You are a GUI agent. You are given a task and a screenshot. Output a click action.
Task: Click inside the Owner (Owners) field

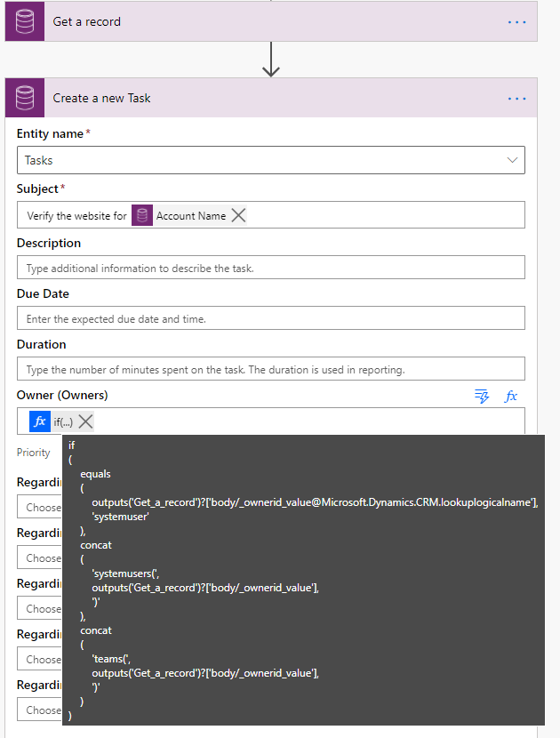coord(271,421)
